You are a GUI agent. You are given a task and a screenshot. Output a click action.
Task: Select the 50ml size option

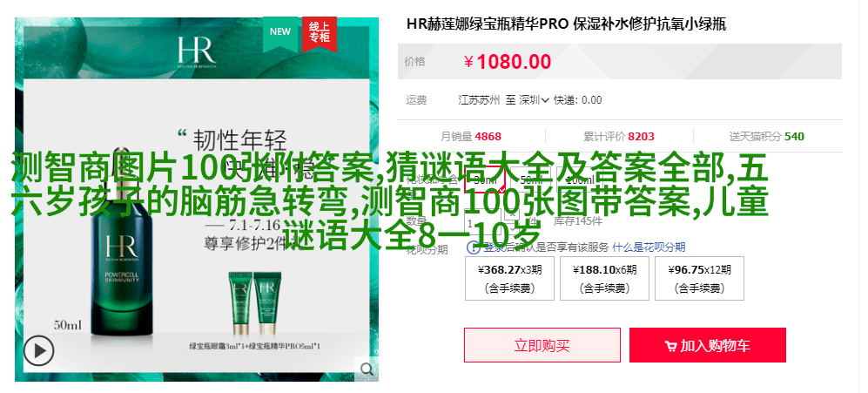click(531, 180)
